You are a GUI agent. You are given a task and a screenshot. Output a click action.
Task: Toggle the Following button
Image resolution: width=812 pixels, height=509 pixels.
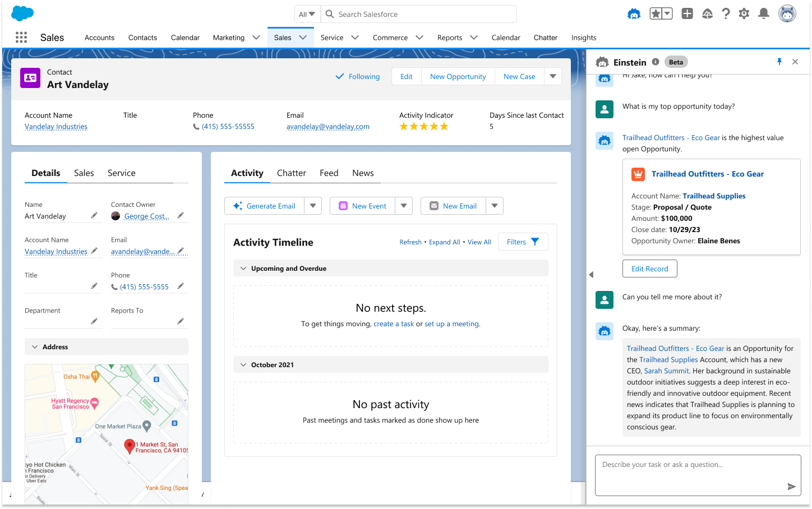point(357,77)
